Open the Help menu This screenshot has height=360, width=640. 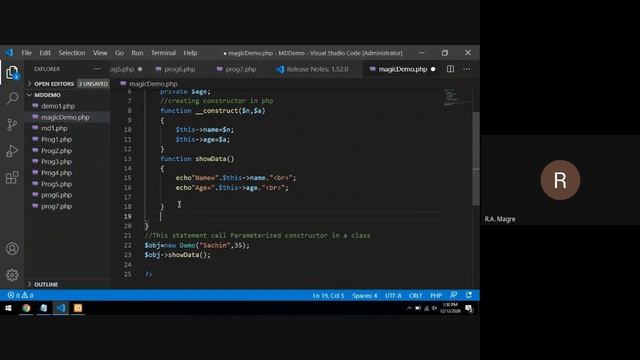(x=190, y=53)
